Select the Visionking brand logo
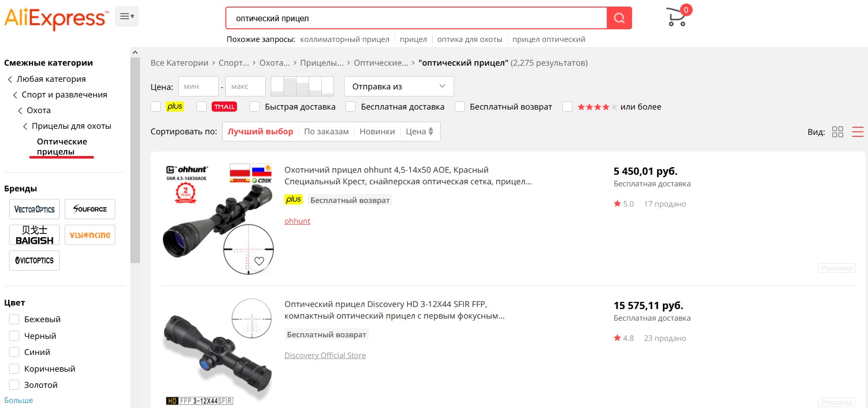 (90, 235)
